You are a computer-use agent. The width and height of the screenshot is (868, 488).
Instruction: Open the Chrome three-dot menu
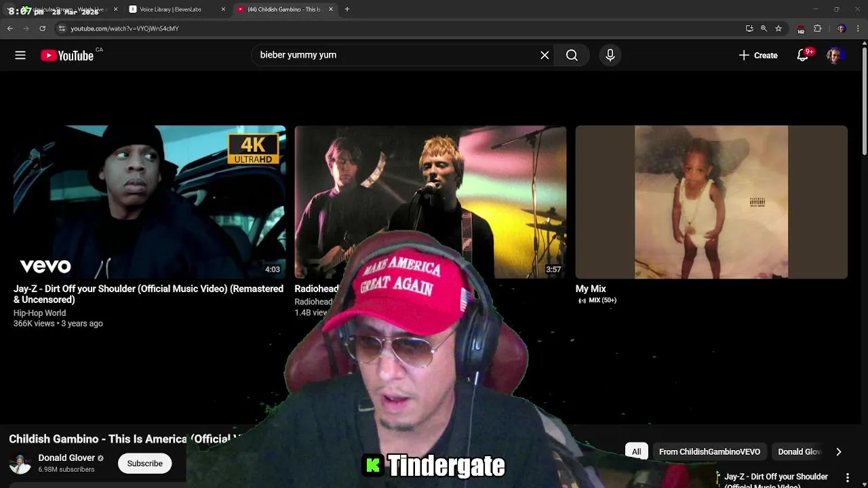pos(859,28)
